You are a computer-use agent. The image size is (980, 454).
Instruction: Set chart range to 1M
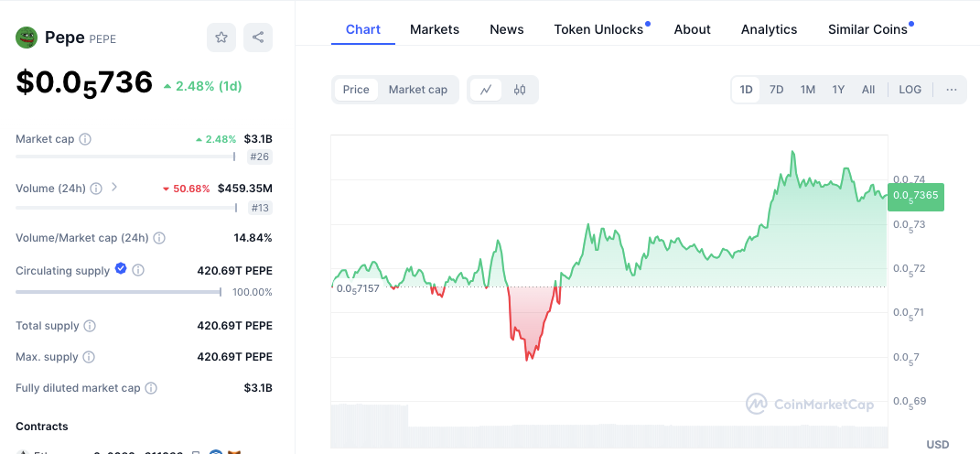[807, 90]
